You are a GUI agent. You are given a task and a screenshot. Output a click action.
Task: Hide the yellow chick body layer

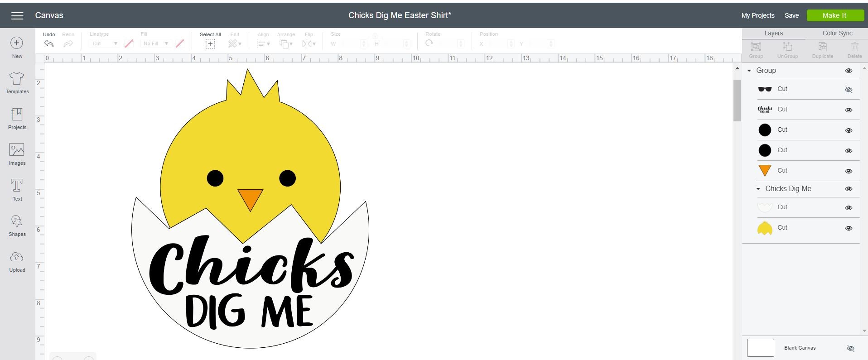(x=849, y=228)
